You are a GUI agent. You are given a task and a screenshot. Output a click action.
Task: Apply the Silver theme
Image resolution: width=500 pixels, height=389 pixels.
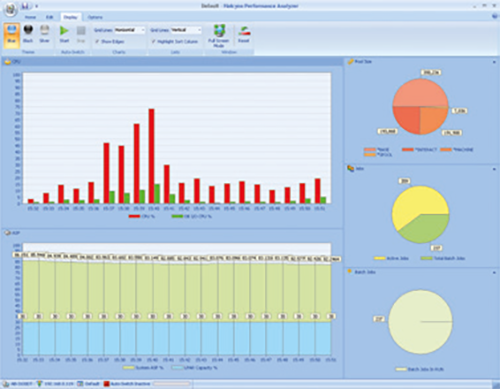point(44,34)
